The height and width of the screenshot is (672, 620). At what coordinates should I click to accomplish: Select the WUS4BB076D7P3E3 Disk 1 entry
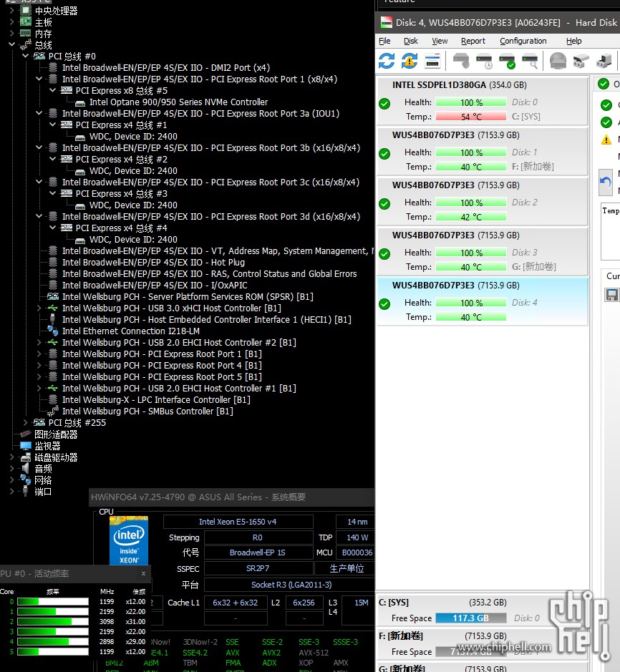pos(482,152)
